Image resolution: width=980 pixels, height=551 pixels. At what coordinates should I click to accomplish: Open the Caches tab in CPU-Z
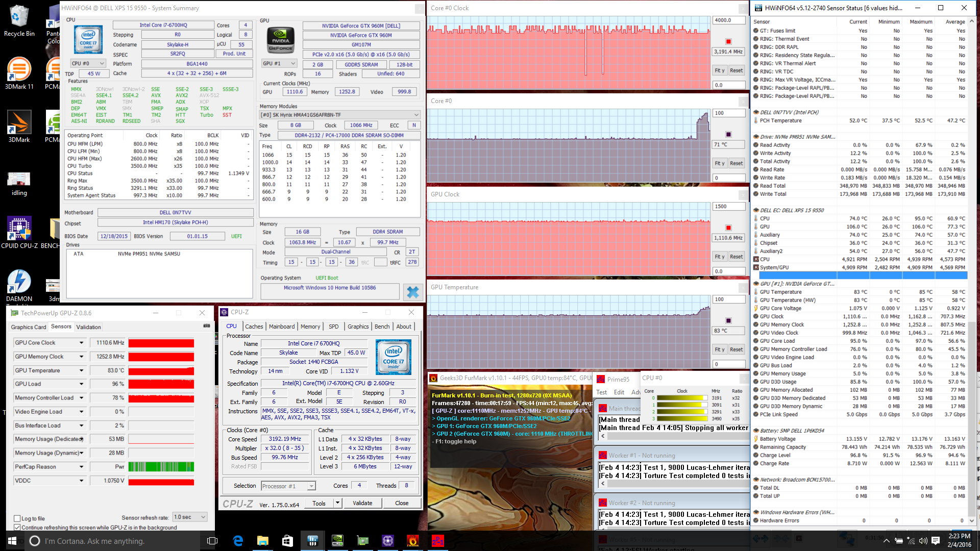[254, 327]
